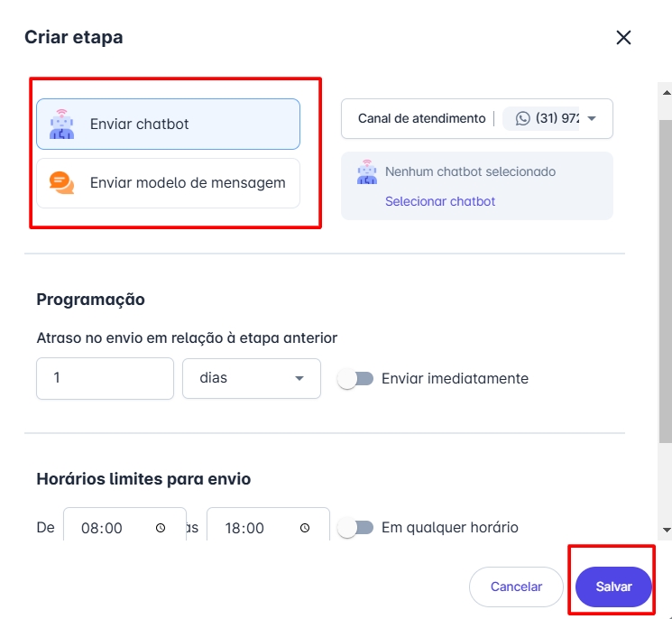Enable the Enviar imediatamente toggle

click(355, 379)
